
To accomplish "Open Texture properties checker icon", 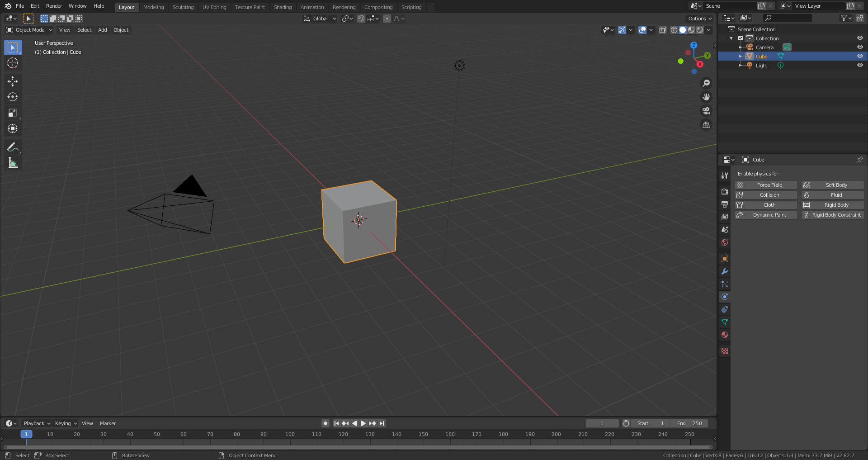I will point(725,351).
